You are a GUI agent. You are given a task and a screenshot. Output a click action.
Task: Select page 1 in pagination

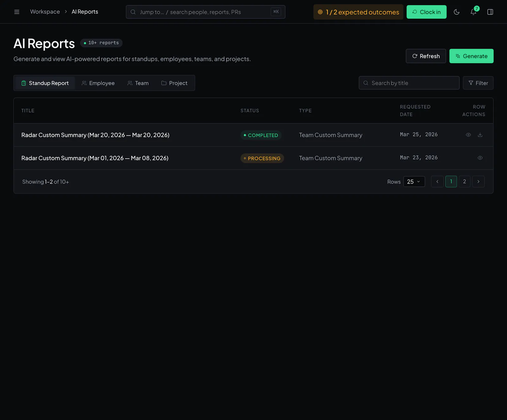click(451, 182)
